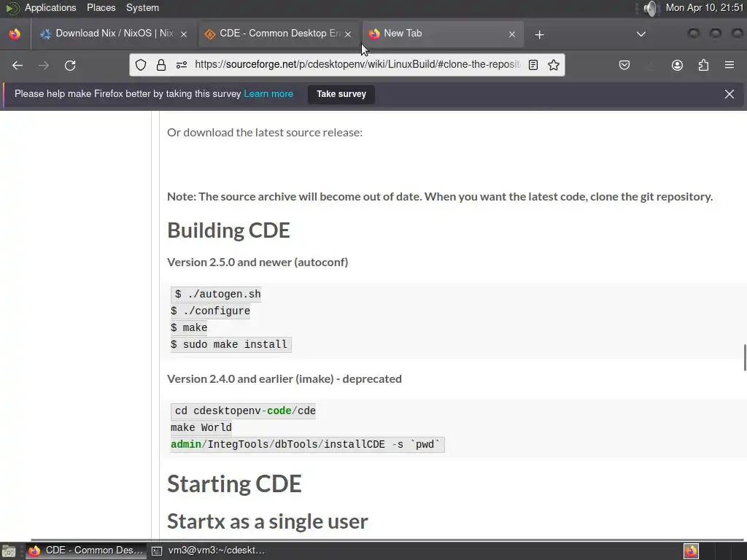Image resolution: width=747 pixels, height=560 pixels.
Task: Open the Save to Pocket icon
Action: coord(624,65)
